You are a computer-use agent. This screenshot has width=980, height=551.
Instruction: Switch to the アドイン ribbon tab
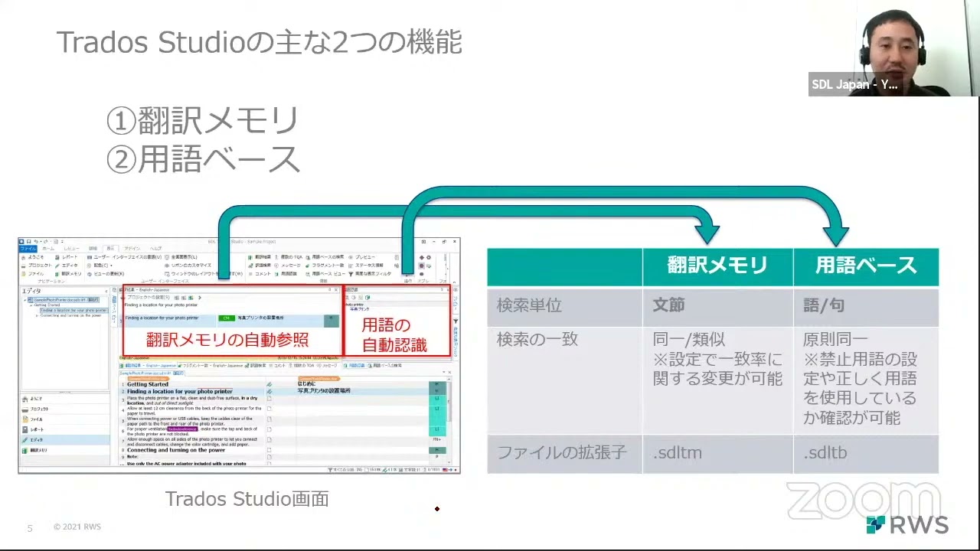[x=132, y=249]
